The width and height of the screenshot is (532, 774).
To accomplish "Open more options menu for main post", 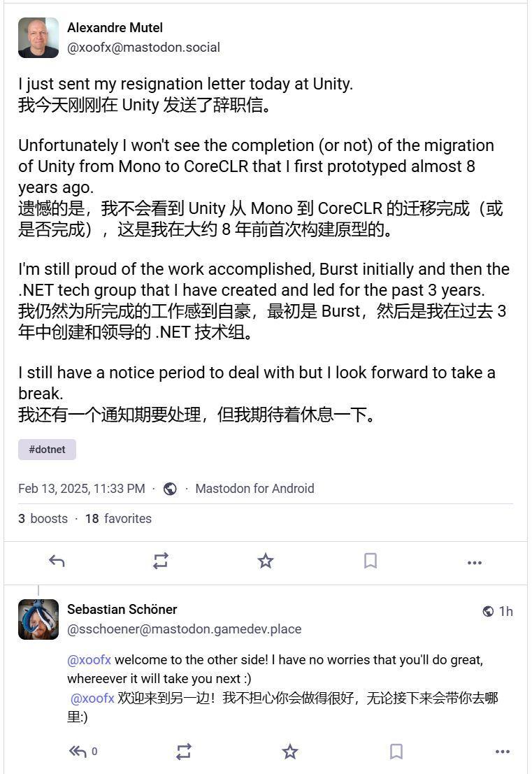I will click(474, 563).
